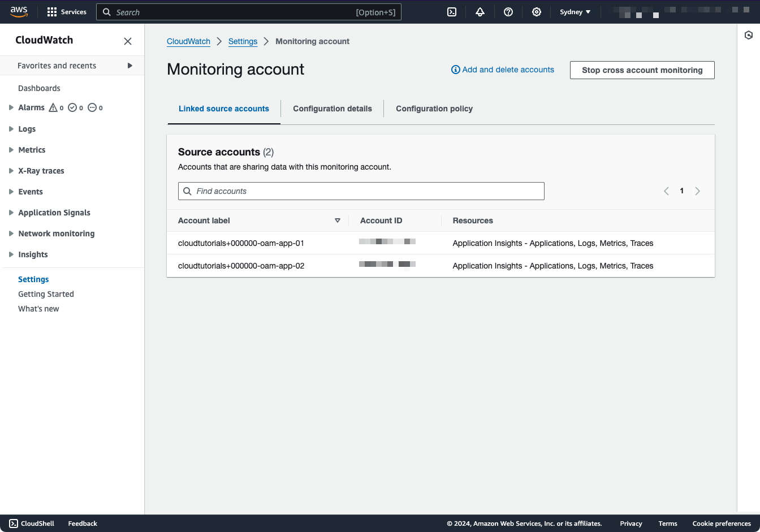Open Dashboards in the sidebar

click(x=39, y=88)
